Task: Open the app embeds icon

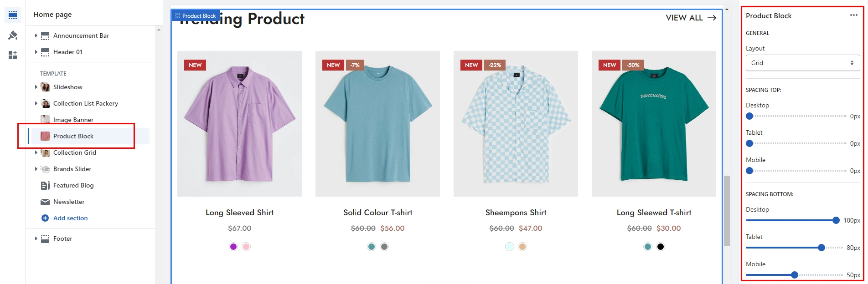Action: coord(13,55)
